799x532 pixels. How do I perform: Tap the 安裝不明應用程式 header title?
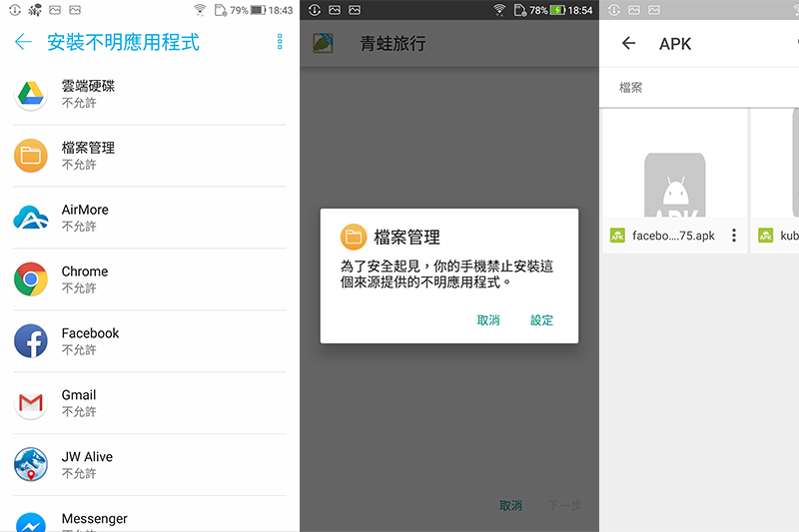tap(123, 42)
